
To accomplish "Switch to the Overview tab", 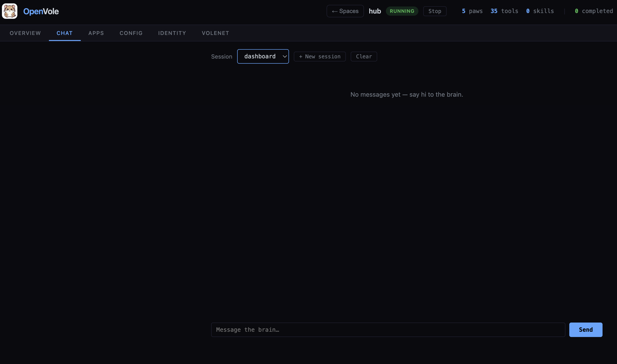I will click(25, 33).
